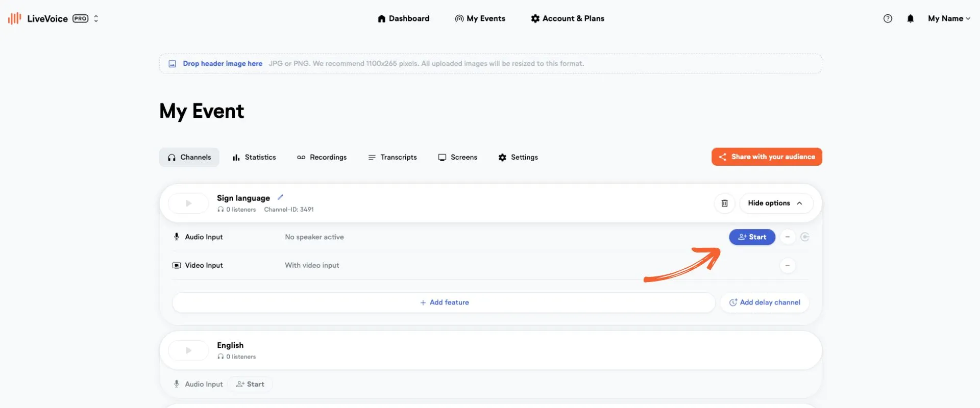Click the microphone icon of Sign language Audio Input
980x408 pixels.
click(x=176, y=237)
